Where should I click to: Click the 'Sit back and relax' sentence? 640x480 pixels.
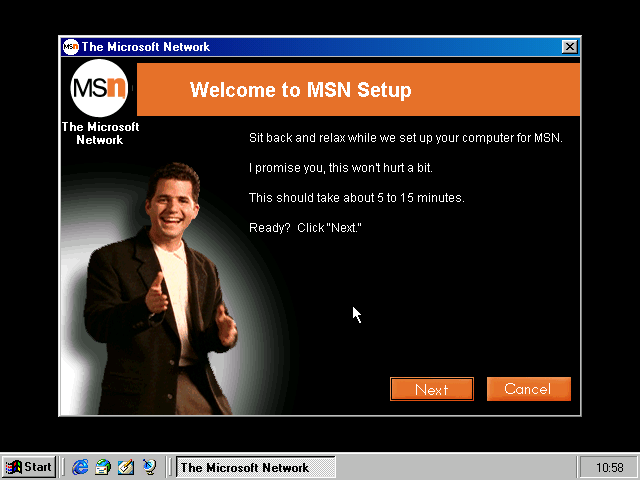point(406,138)
